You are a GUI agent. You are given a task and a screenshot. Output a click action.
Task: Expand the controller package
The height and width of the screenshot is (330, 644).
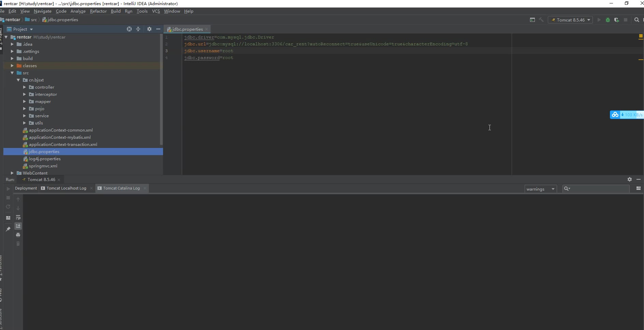tap(25, 87)
